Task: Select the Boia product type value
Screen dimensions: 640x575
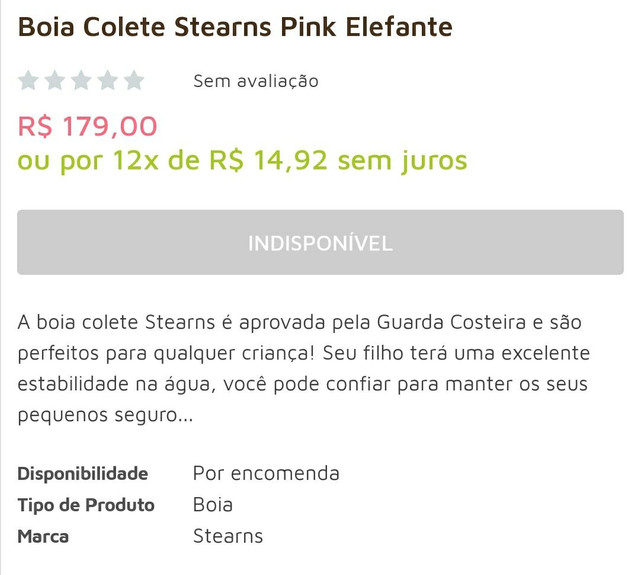Action: (213, 505)
